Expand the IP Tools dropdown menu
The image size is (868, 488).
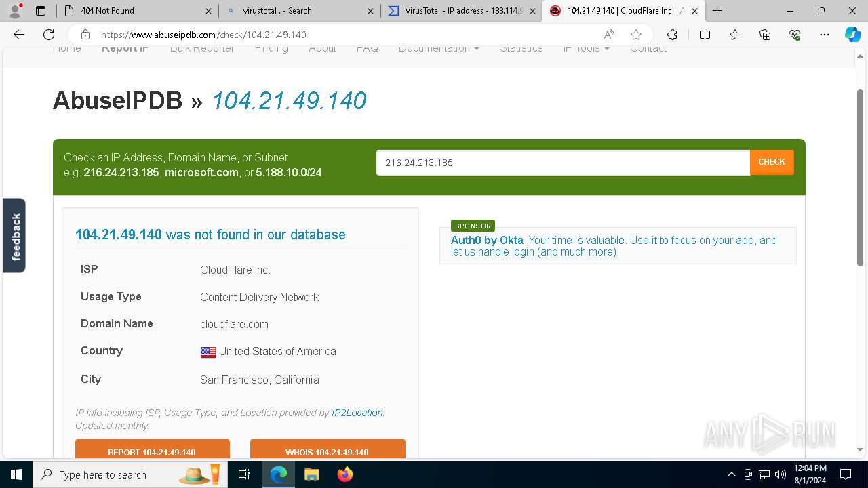[x=586, y=49]
